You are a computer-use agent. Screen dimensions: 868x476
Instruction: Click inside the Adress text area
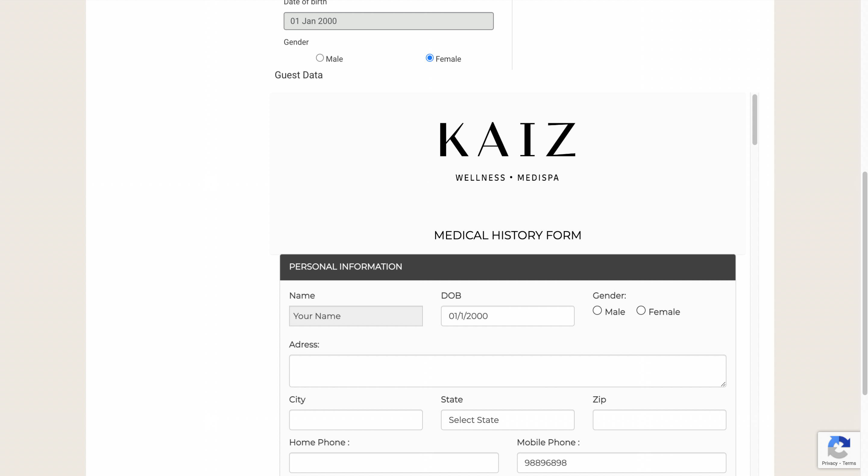point(508,370)
